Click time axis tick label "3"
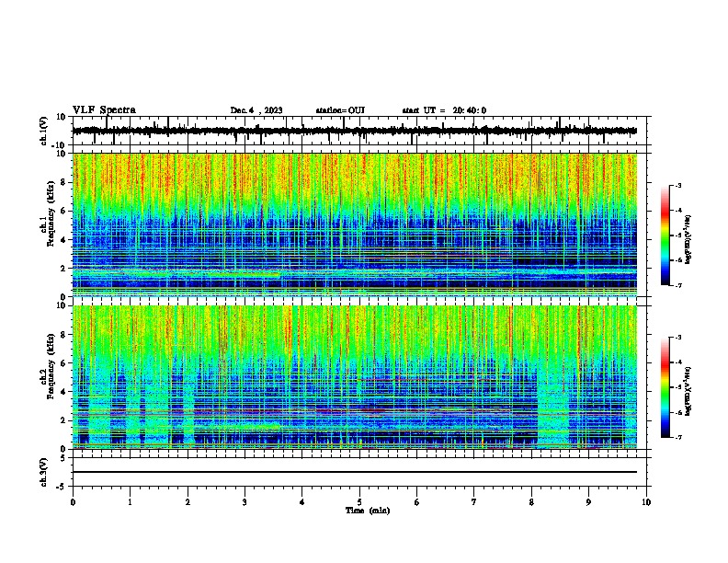 (x=245, y=502)
